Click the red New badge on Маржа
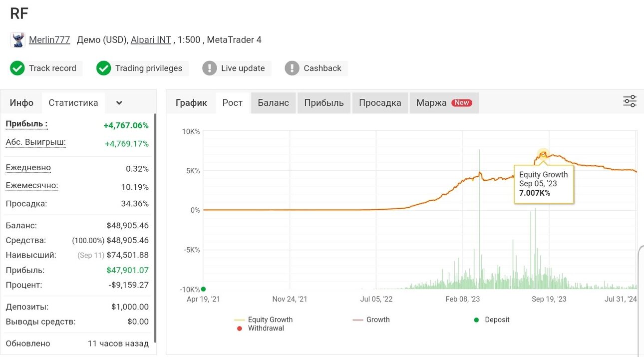Viewport: 644px width, 357px height. coord(462,103)
